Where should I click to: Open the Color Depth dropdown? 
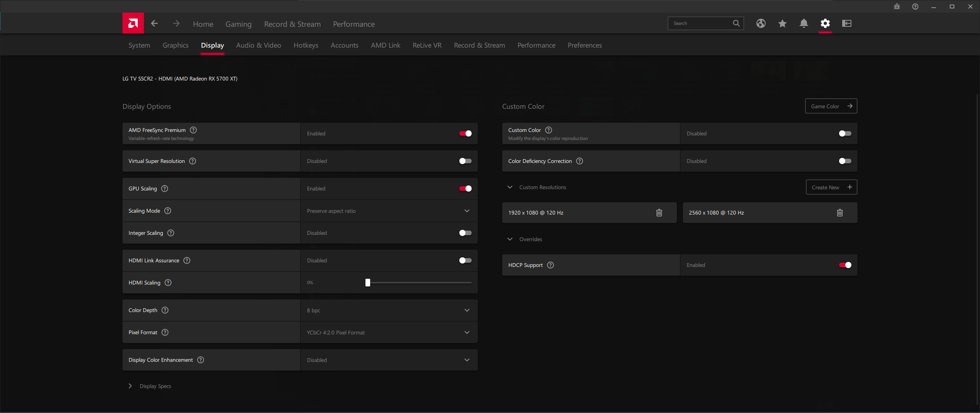(x=389, y=310)
